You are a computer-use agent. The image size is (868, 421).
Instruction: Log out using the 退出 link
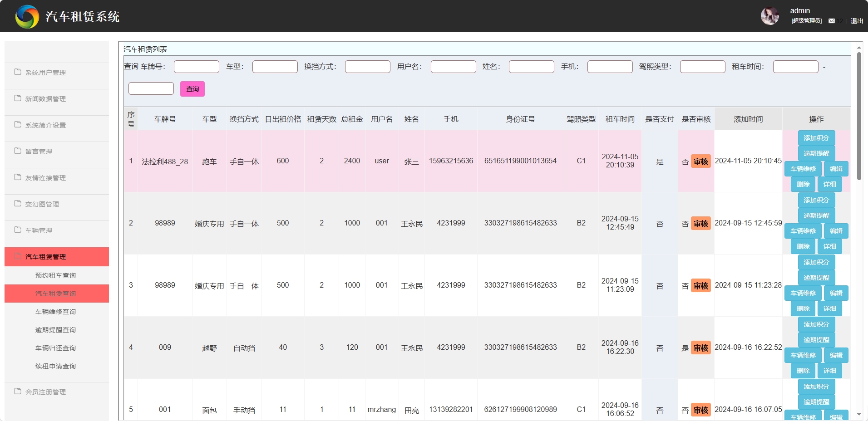tap(857, 21)
